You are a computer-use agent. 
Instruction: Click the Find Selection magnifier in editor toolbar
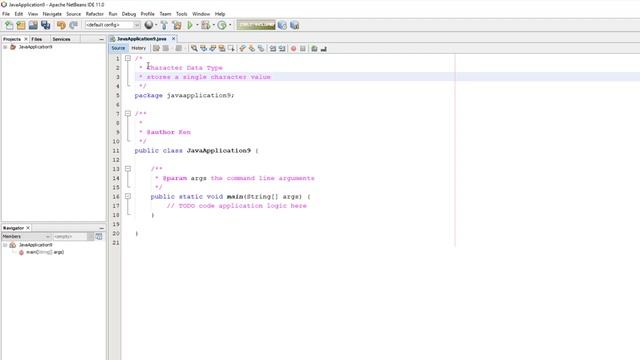pyautogui.click(x=194, y=49)
